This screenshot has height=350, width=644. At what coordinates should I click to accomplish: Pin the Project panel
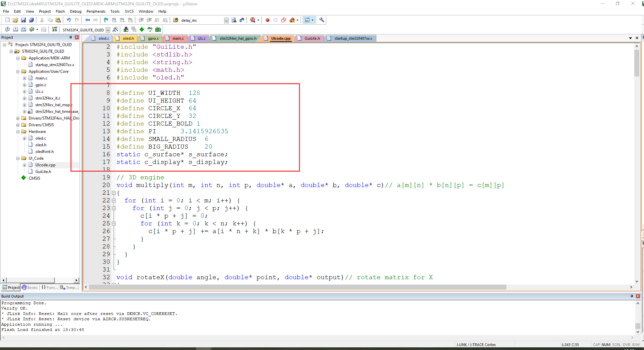tap(71, 37)
